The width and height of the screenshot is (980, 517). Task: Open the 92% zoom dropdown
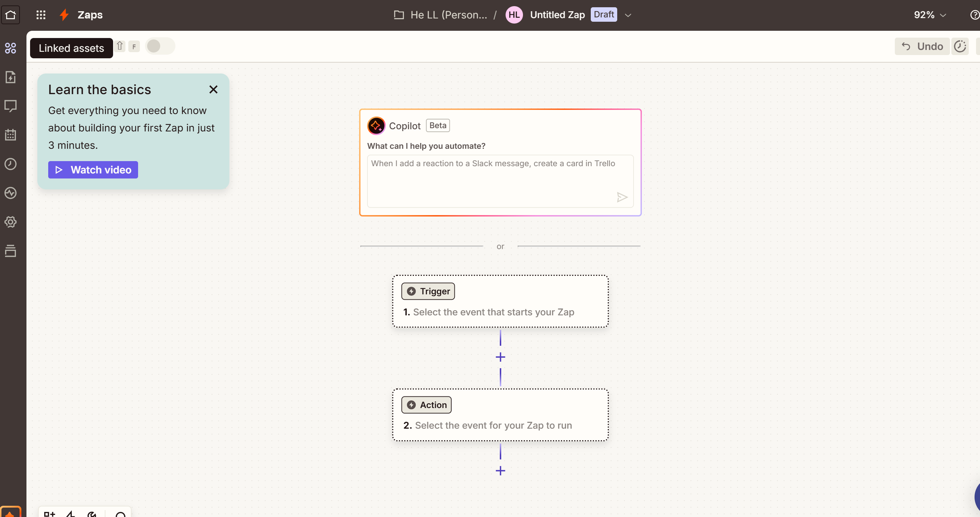pyautogui.click(x=929, y=15)
